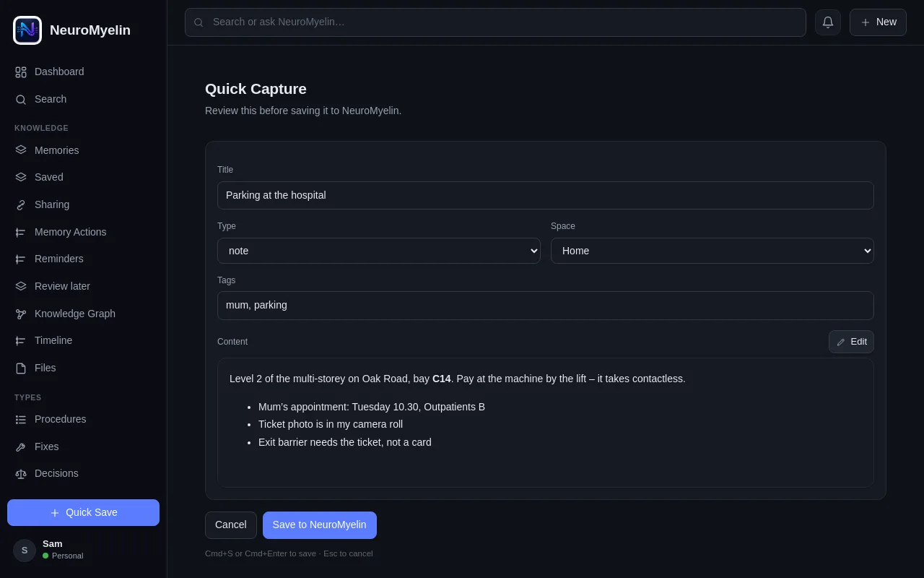
Task: Click the Tags input field
Action: tap(546, 306)
